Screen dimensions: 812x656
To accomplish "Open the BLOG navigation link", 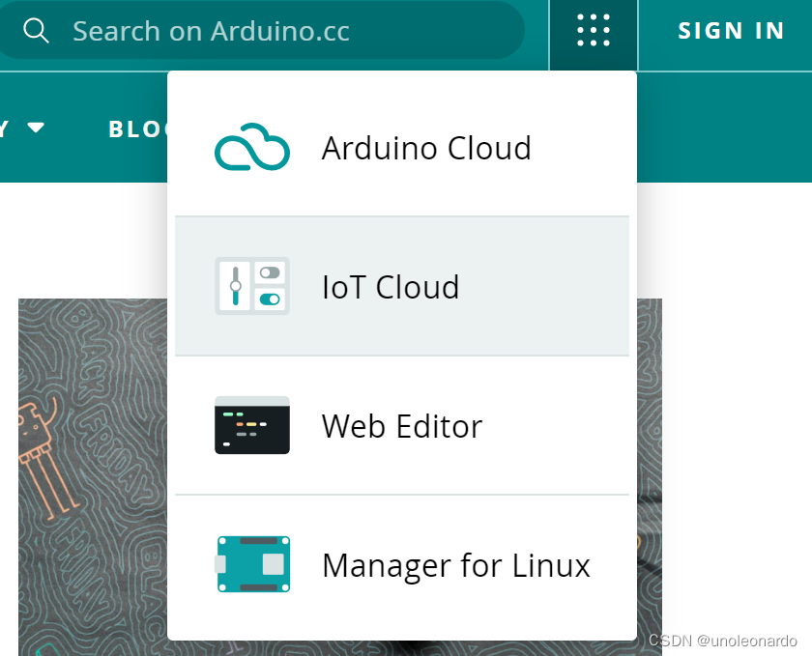I will [x=137, y=128].
